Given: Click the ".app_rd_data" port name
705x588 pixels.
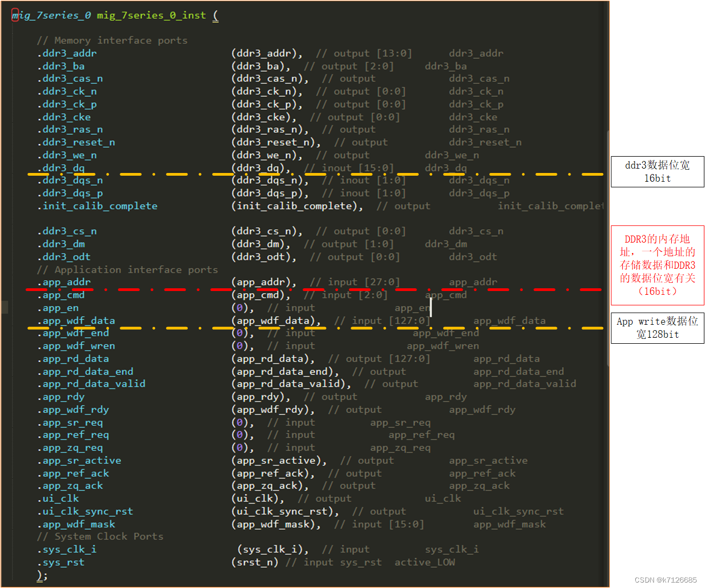Looking at the screenshot, I should [73, 359].
